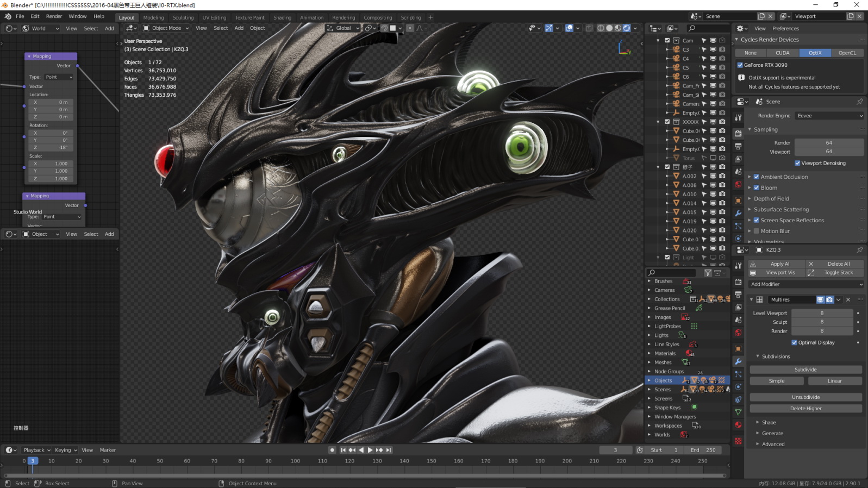
Task: Click the Multires modifier delete X icon
Action: point(848,299)
